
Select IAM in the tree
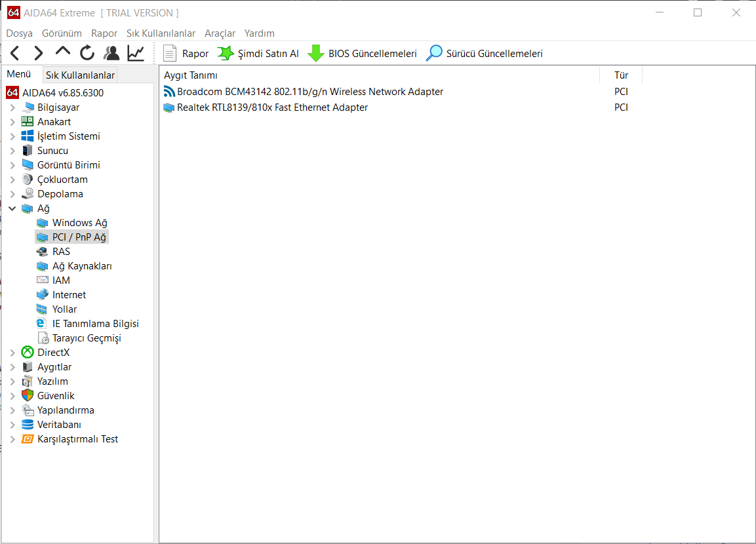pos(61,281)
